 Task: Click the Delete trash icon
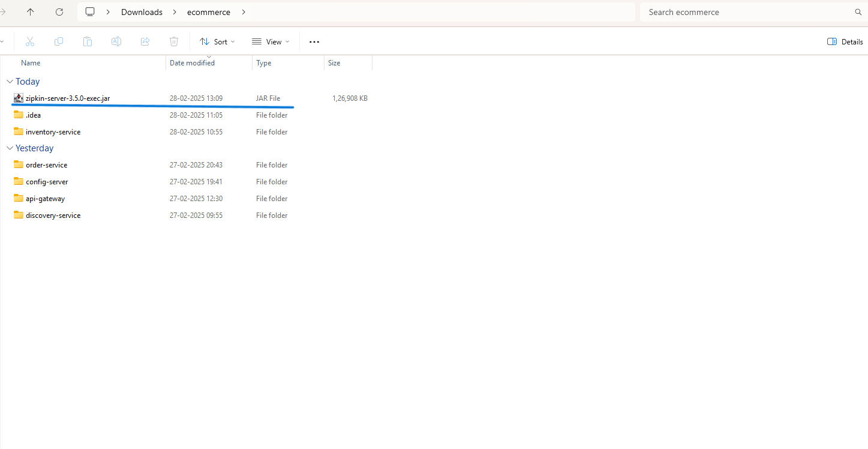click(x=174, y=41)
